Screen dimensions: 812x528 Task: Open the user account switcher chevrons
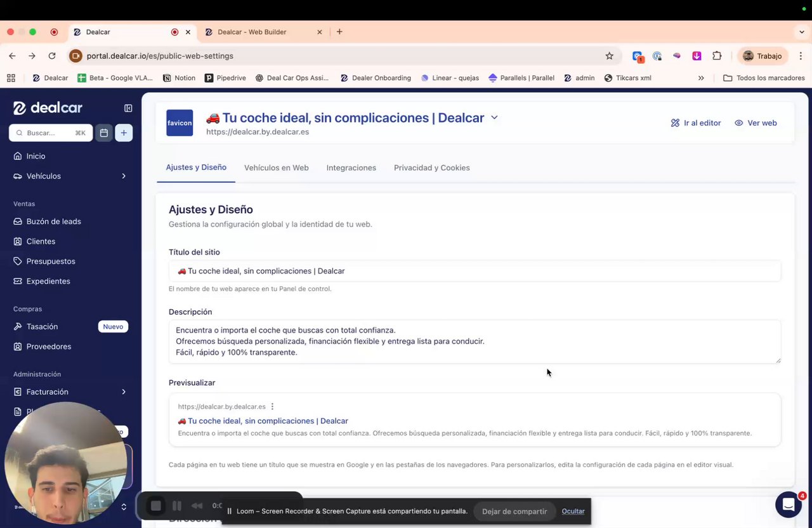point(124,506)
